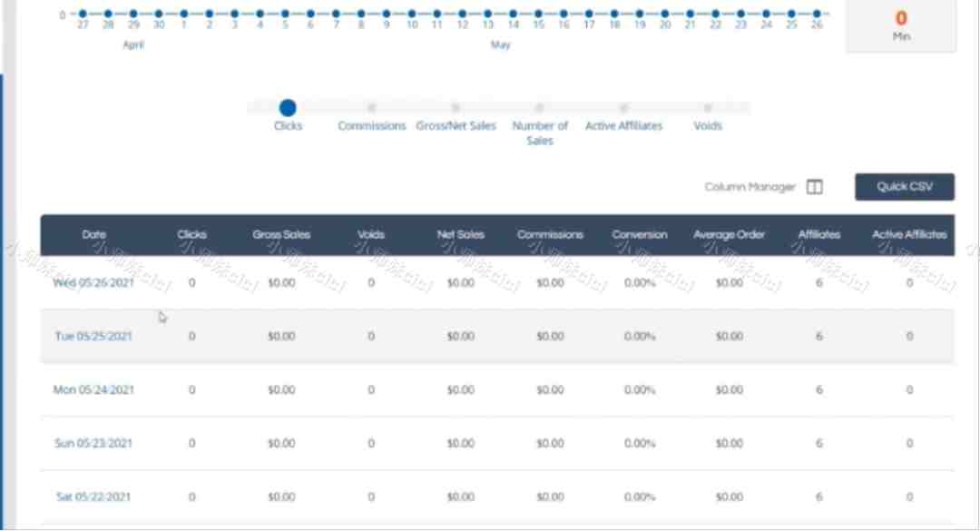Open Sun 05/23/2021 date link
The height and width of the screenshot is (531, 980).
(93, 443)
